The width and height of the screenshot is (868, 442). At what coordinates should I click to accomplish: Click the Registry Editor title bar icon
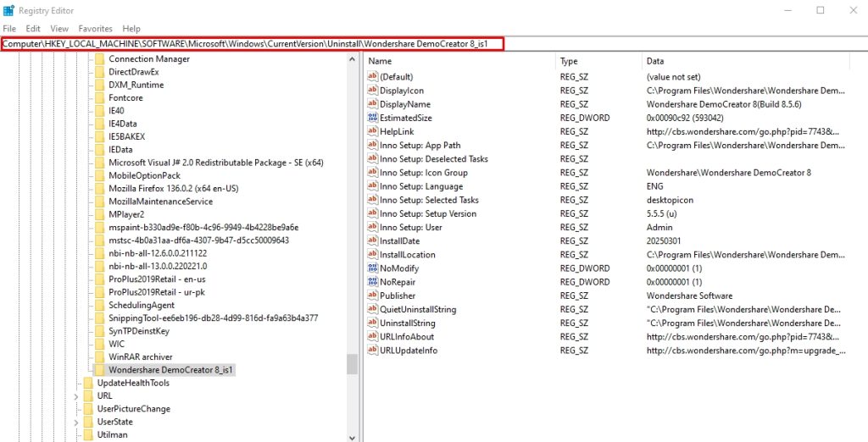point(8,10)
